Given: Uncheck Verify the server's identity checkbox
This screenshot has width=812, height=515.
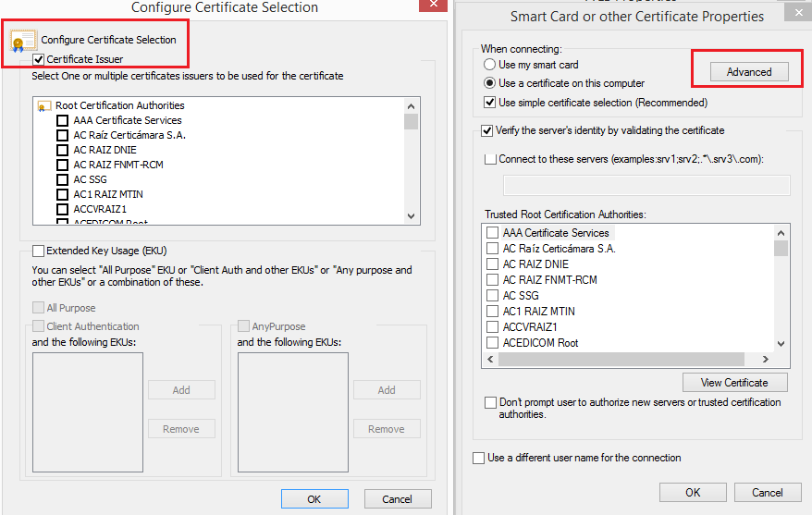Looking at the screenshot, I should tap(487, 131).
